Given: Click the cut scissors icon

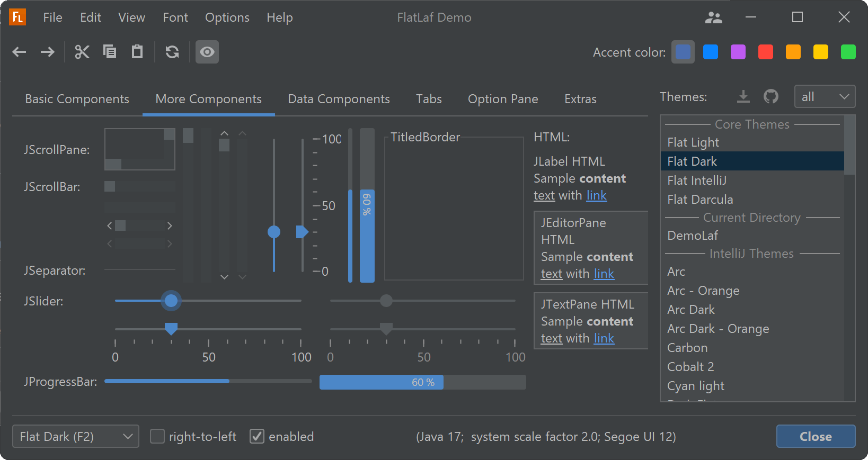Looking at the screenshot, I should click(x=82, y=52).
